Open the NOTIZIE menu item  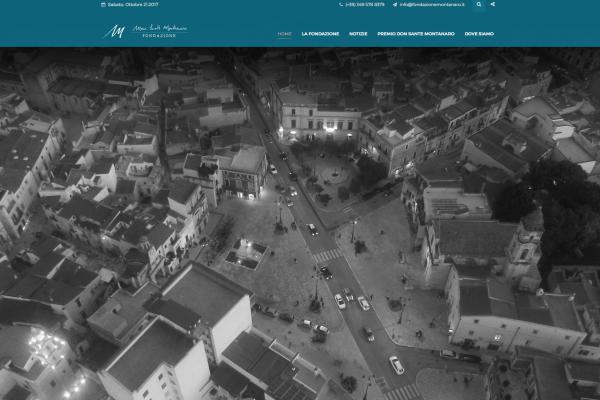(x=358, y=34)
